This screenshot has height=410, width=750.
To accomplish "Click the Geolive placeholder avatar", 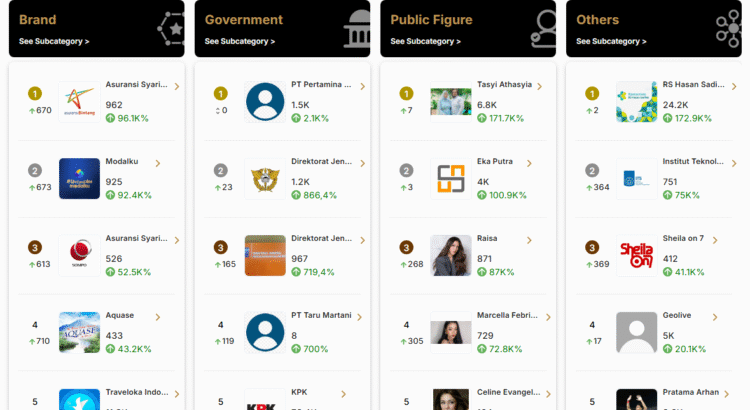I will tap(636, 332).
